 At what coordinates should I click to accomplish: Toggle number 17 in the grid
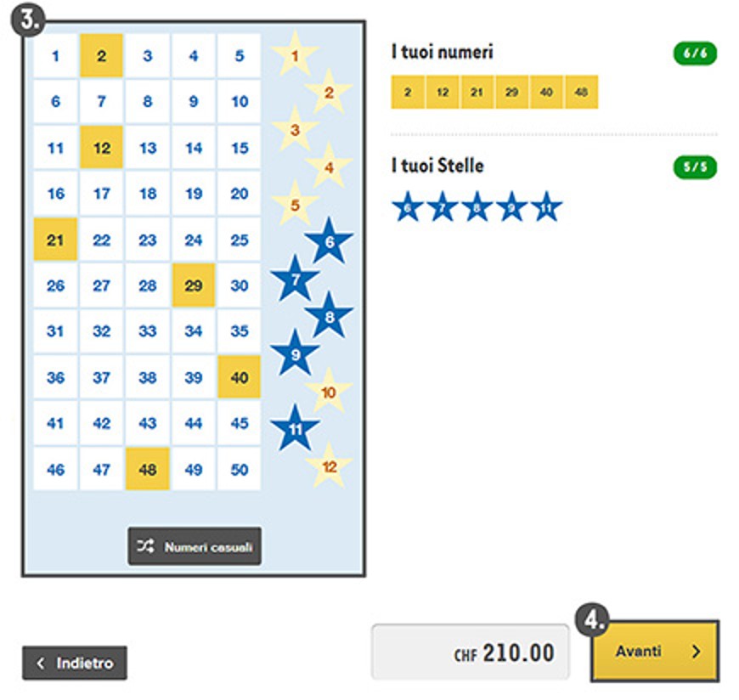click(x=101, y=194)
